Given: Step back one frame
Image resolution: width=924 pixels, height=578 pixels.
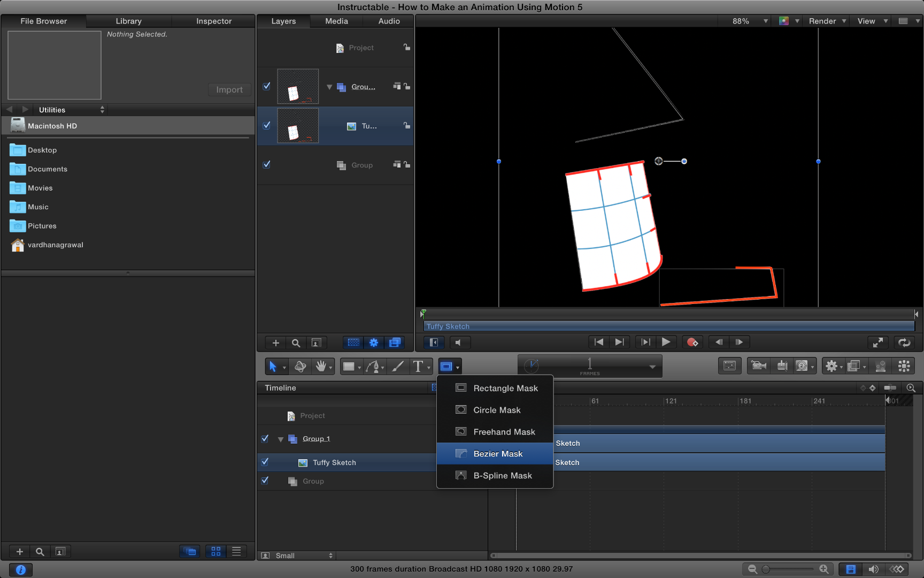Looking at the screenshot, I should click(719, 342).
